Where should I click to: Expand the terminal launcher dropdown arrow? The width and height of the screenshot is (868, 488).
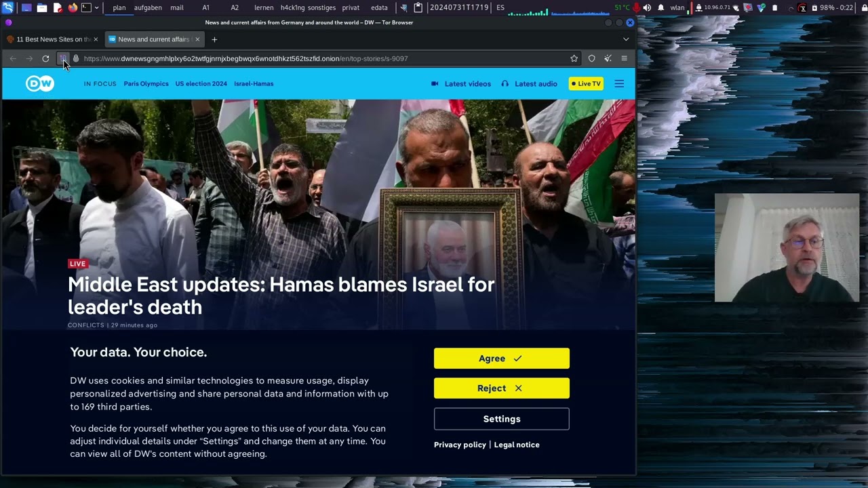point(97,7)
